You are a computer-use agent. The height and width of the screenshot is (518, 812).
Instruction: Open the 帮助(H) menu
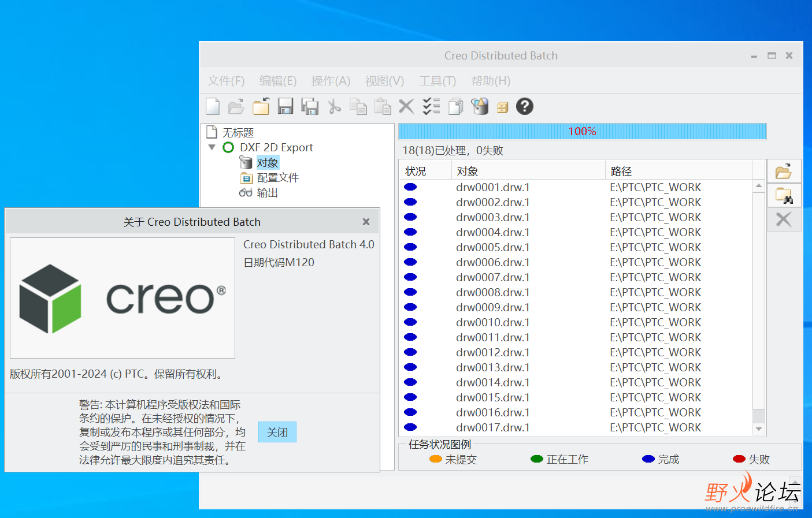[x=491, y=81]
